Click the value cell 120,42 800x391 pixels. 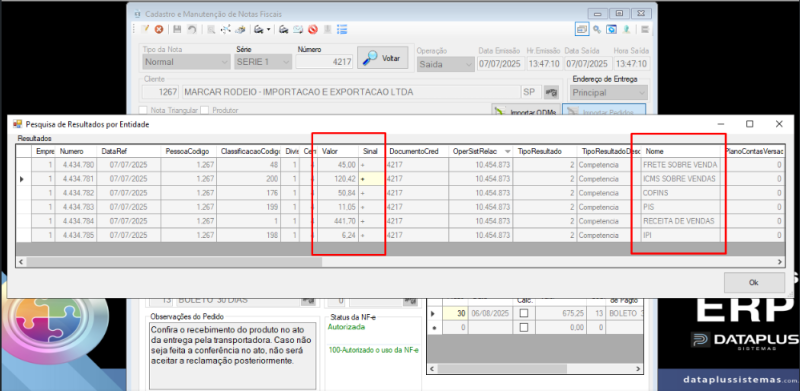[x=338, y=179]
